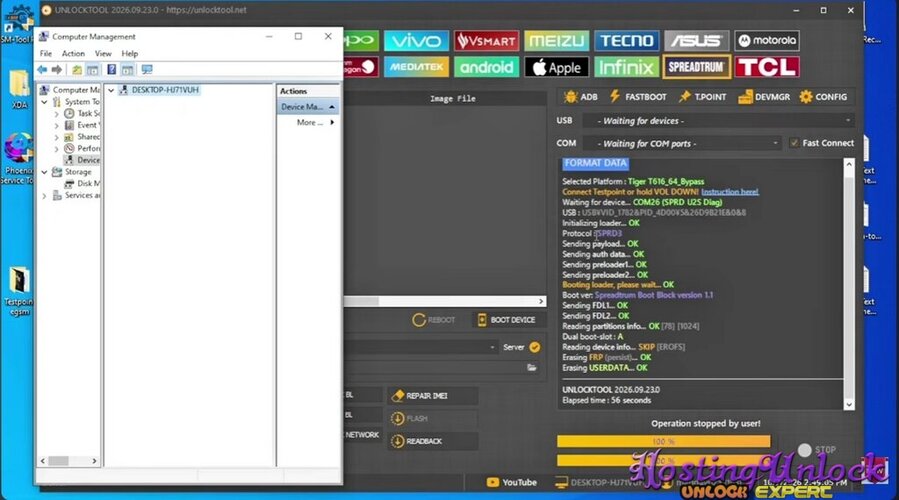Select the Tecno brand tile

[x=626, y=41]
